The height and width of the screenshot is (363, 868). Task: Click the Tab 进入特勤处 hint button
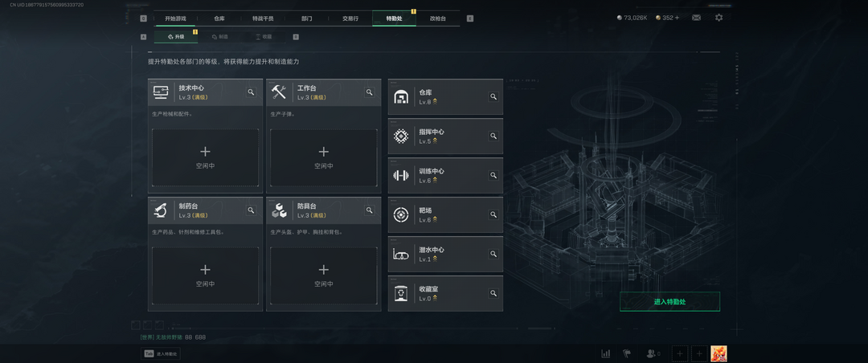[161, 353]
